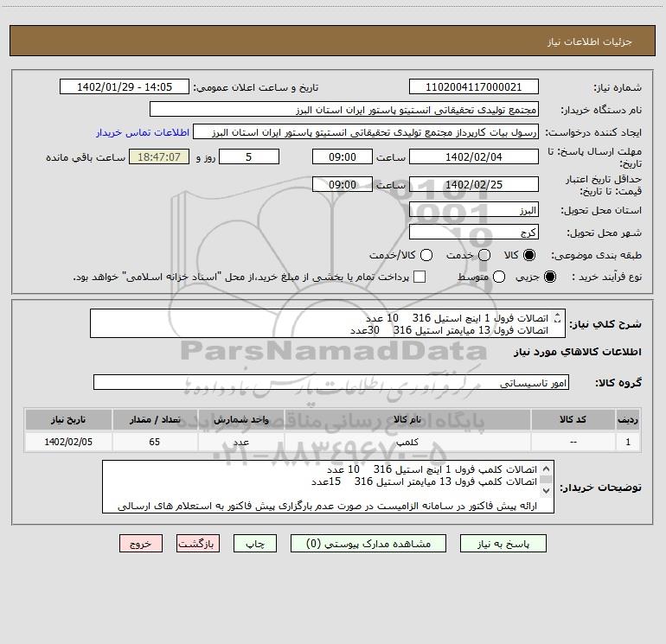Select the متوسط purchase type radio
Viewport: 666px width, 644px height.
(x=499, y=277)
